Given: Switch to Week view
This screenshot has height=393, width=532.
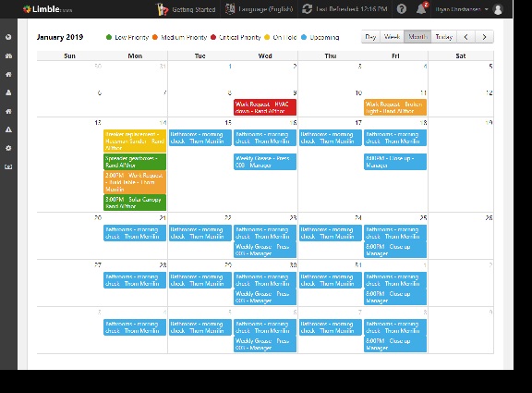Looking at the screenshot, I should click(392, 37).
